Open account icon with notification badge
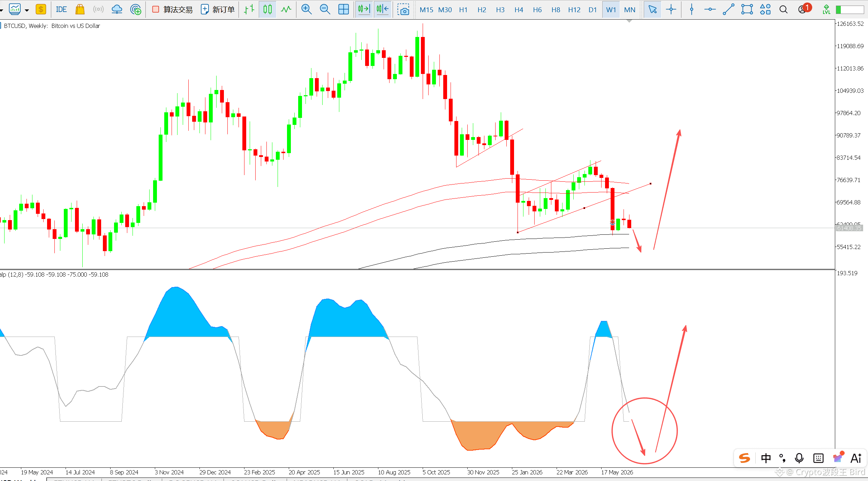The height and width of the screenshot is (481, 868). click(804, 9)
